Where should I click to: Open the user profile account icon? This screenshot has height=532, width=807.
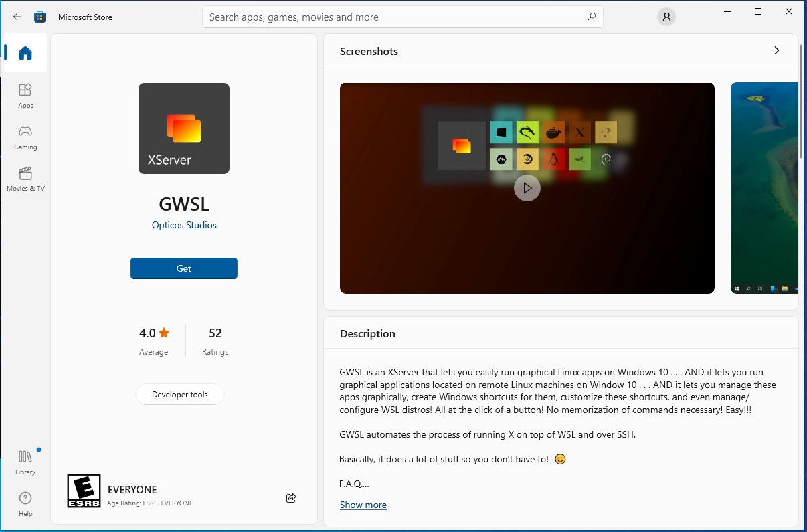(666, 17)
